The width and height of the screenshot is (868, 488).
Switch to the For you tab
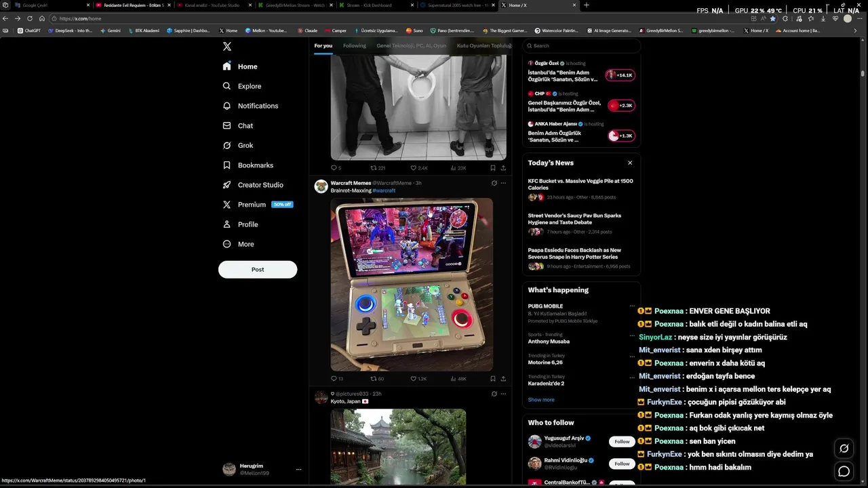click(323, 45)
